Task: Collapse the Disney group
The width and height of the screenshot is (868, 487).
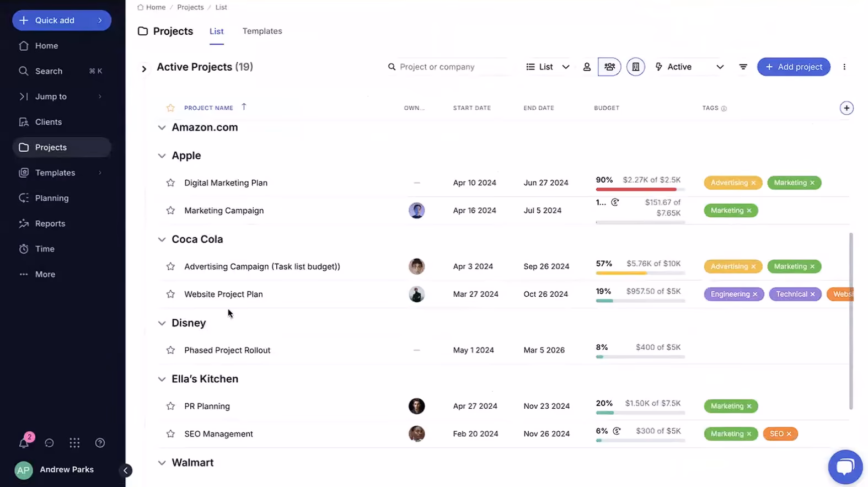Action: (162, 323)
